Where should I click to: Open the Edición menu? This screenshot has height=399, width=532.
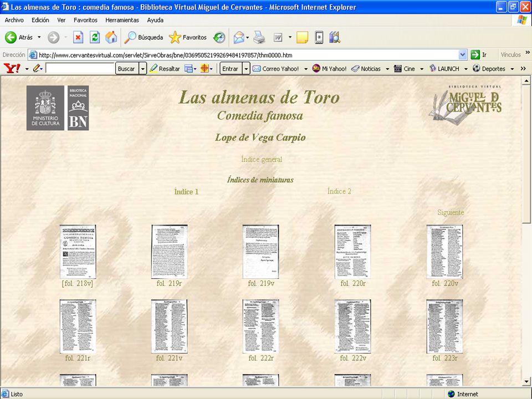tap(40, 20)
